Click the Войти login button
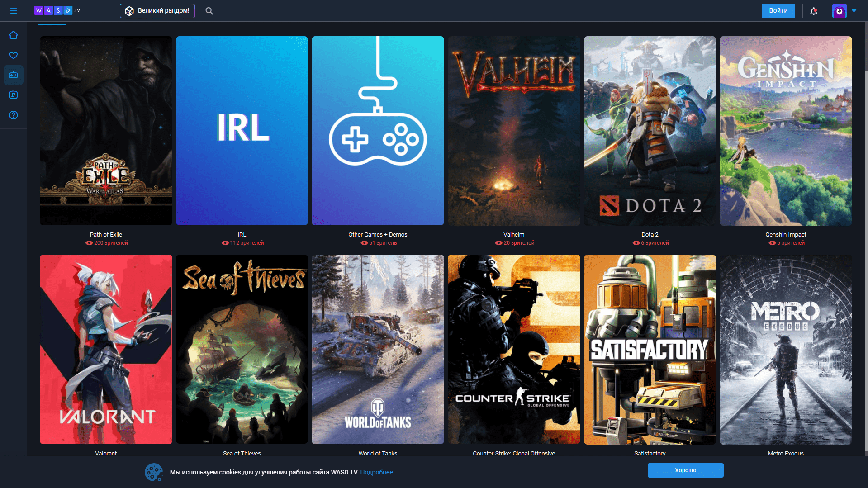The width and height of the screenshot is (868, 488). click(x=778, y=11)
